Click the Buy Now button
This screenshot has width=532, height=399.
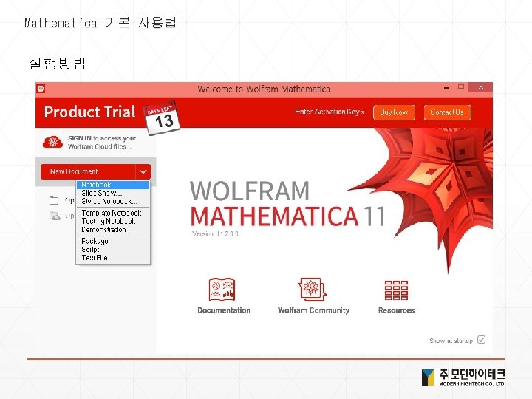[394, 112]
